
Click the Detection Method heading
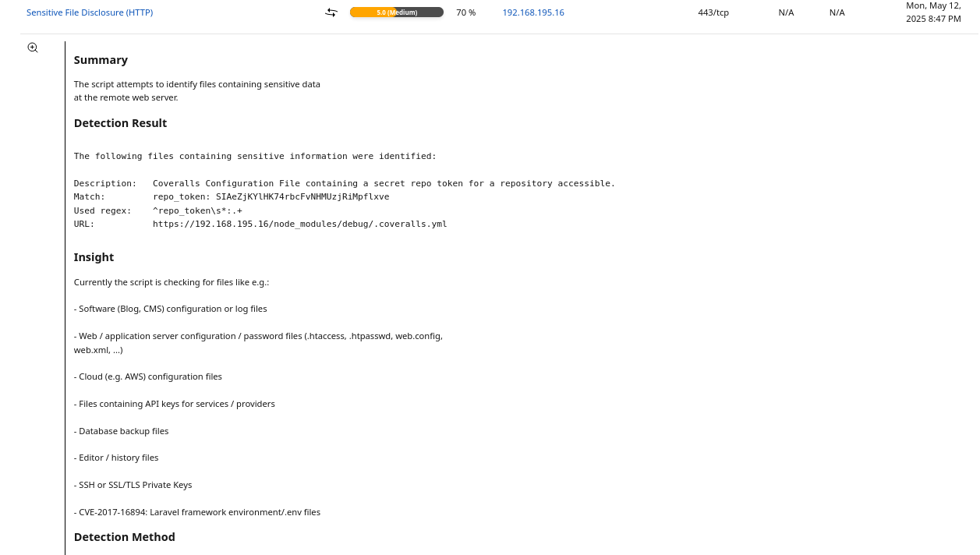[x=124, y=537]
